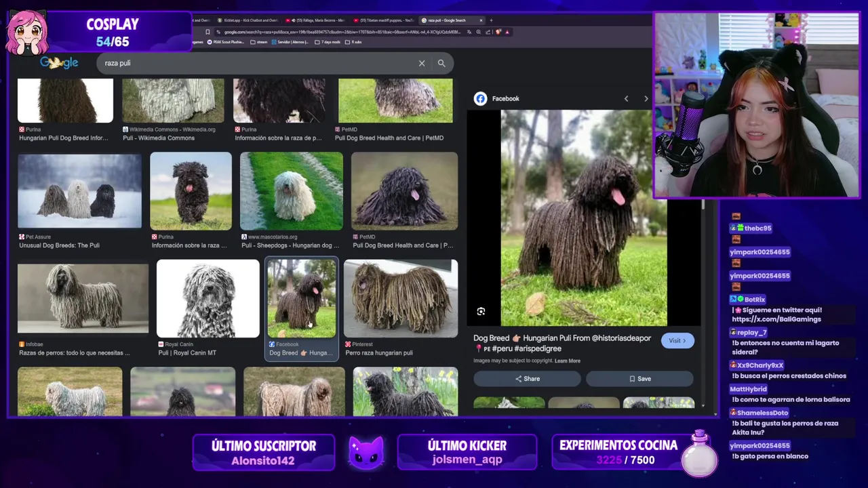Click the browser address bar URL
Viewport: 868px width, 488px height.
[342, 32]
